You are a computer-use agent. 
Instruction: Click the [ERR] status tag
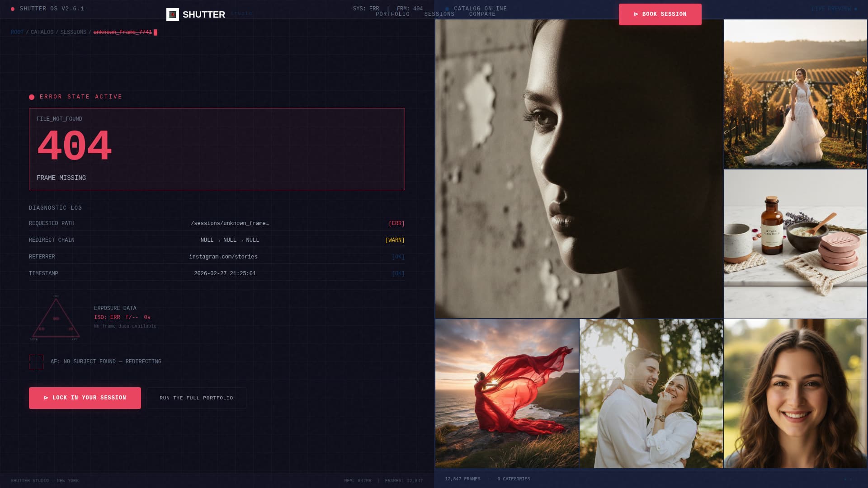[x=396, y=224]
